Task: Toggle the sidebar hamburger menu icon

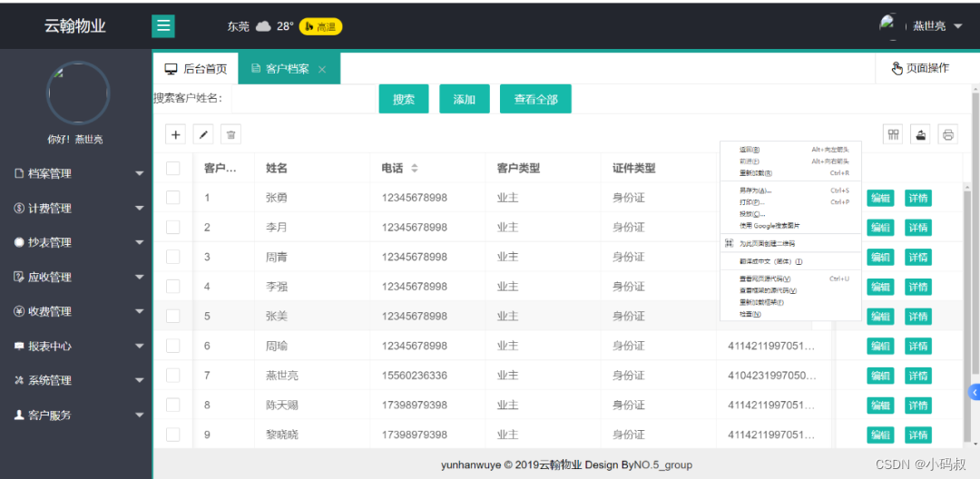Action: [163, 26]
